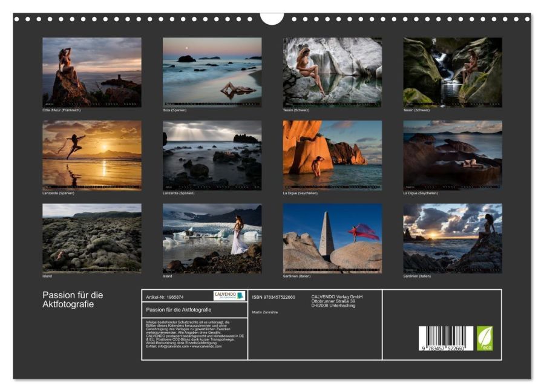Viewport: 544px width, 392px height.
Task: Open the Ibiza beach reflection thumbnail
Action: (x=212, y=72)
